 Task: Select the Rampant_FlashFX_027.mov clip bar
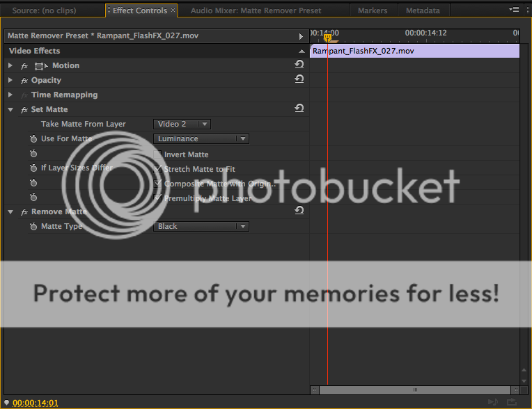pos(414,51)
